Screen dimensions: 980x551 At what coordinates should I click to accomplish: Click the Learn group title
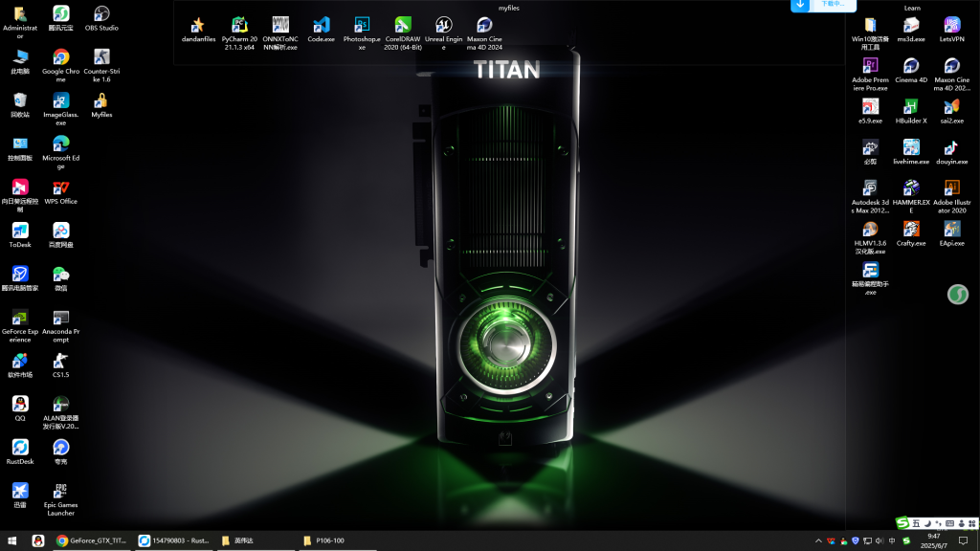click(x=912, y=8)
